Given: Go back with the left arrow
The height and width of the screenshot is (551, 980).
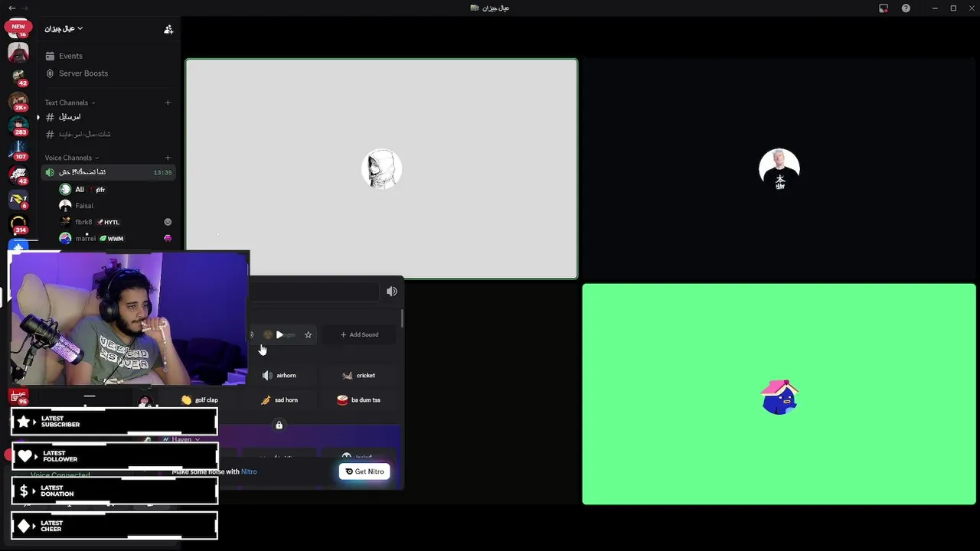Looking at the screenshot, I should click(x=11, y=8).
